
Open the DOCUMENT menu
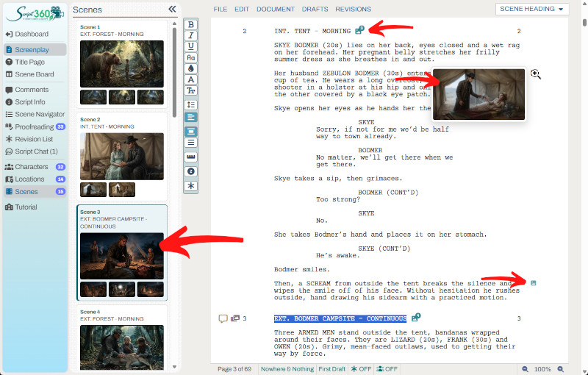coord(276,9)
